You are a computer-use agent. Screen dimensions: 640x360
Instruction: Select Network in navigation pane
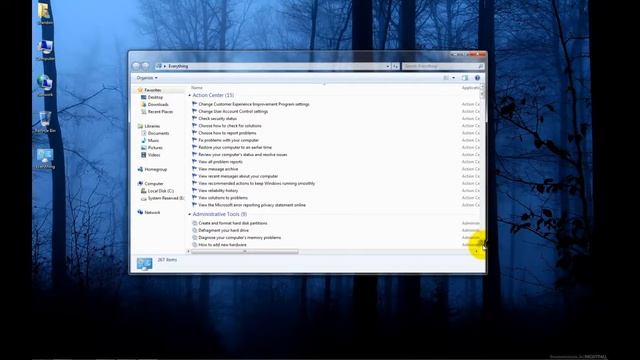point(152,213)
